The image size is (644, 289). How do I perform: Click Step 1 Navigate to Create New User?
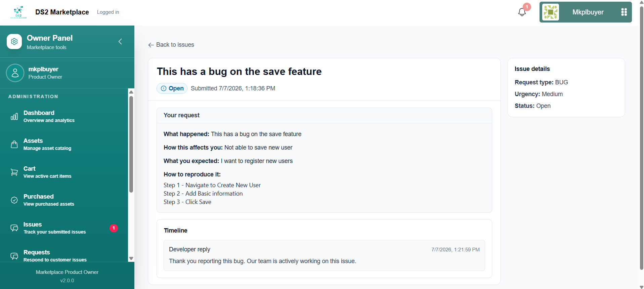(212, 185)
